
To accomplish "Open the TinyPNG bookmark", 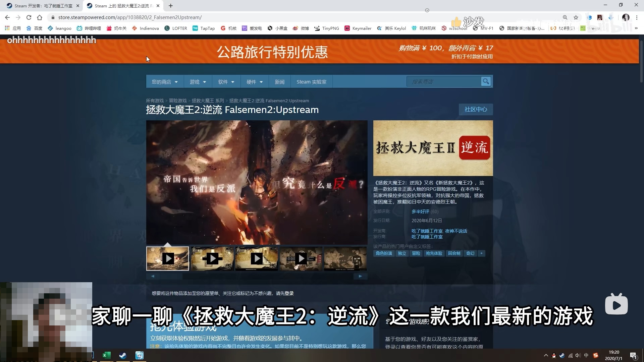I will 326,28.
